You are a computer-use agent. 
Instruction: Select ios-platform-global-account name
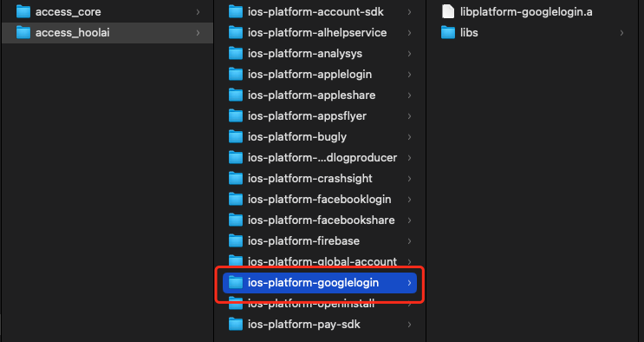pos(322,262)
